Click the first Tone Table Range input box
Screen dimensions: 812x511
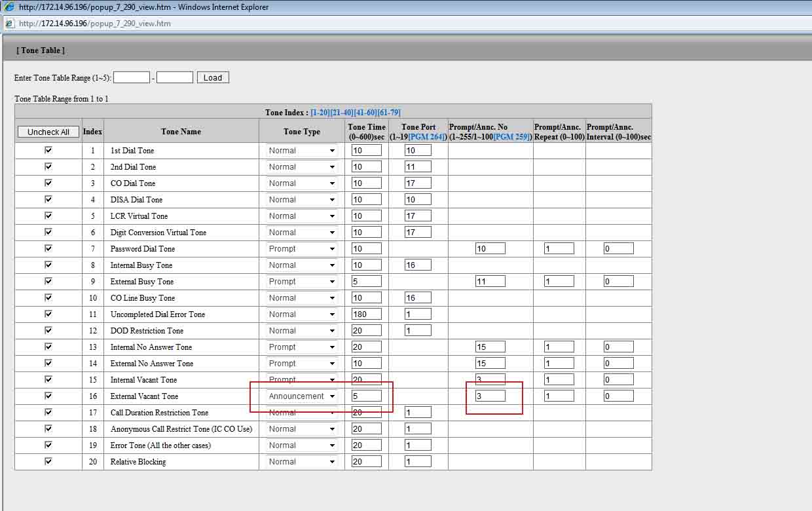click(x=132, y=77)
